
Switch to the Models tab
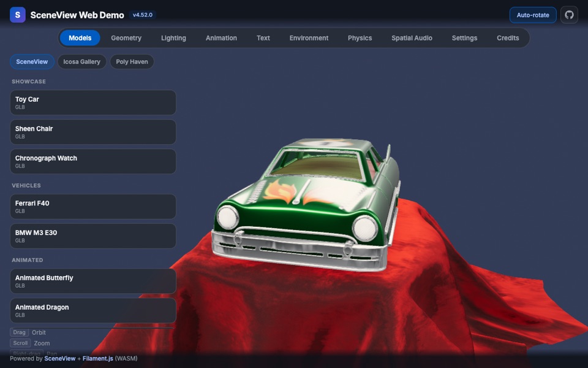point(80,38)
